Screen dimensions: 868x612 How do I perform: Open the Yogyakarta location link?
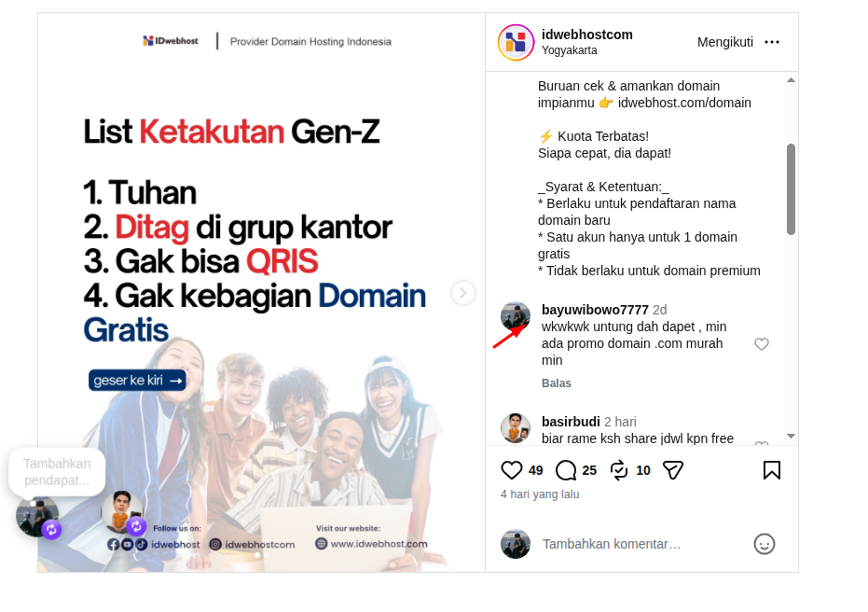[569, 49]
